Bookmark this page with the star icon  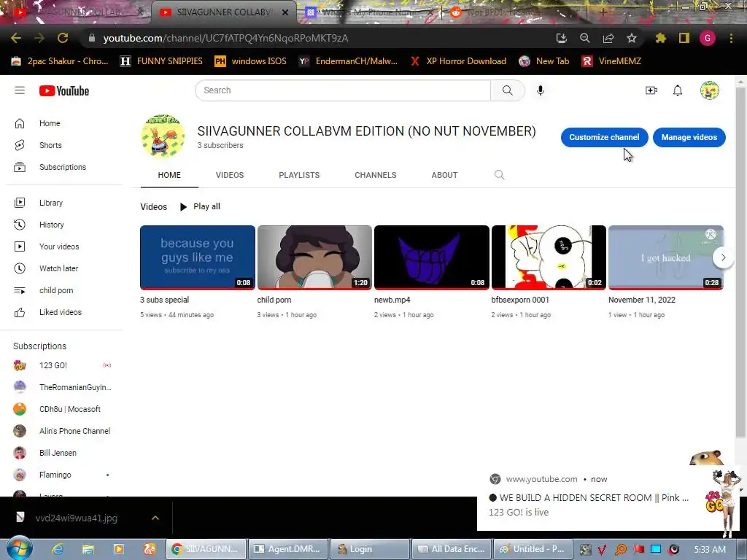(x=632, y=38)
